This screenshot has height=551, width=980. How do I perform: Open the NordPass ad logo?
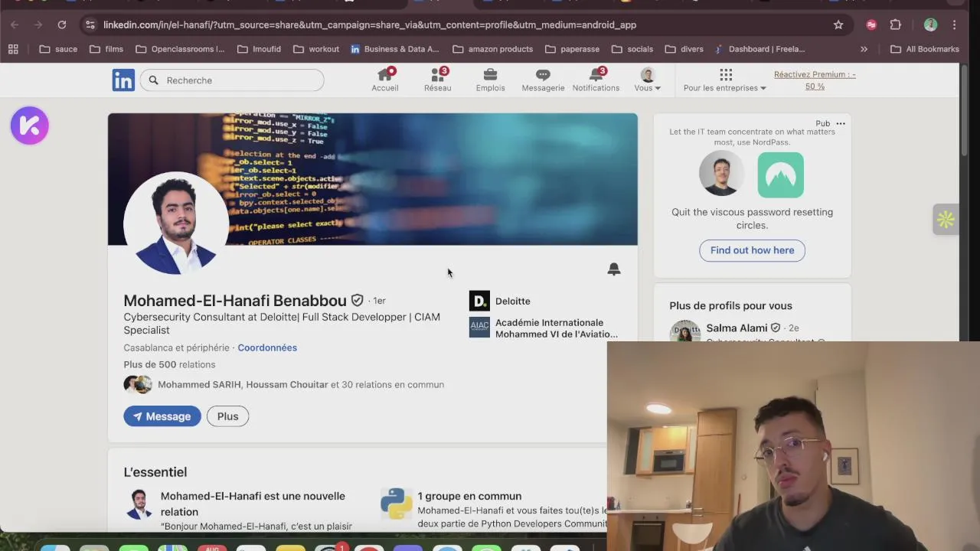click(781, 174)
